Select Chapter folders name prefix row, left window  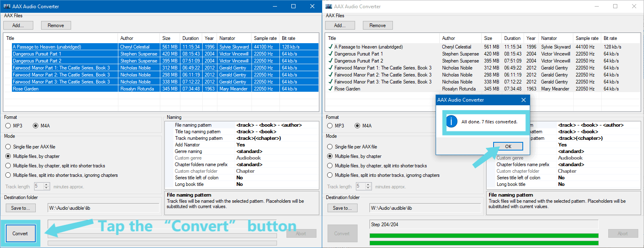click(x=241, y=165)
